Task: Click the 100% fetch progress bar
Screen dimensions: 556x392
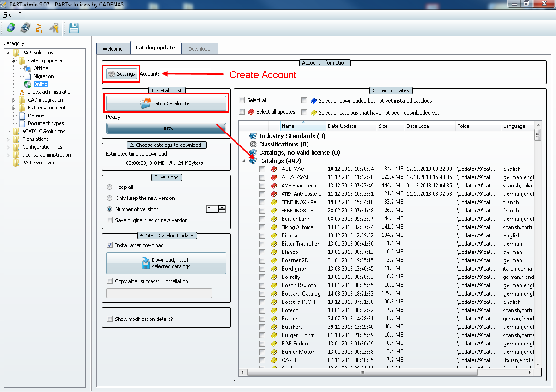Action: coord(166,128)
